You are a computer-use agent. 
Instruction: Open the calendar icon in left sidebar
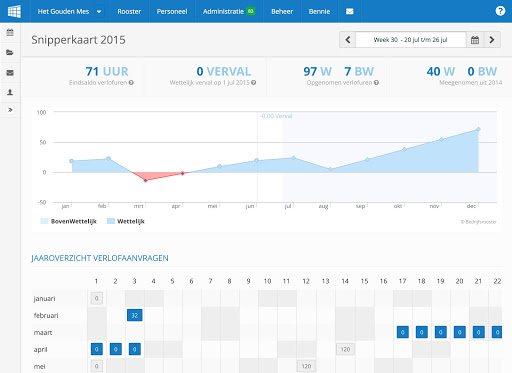point(10,32)
